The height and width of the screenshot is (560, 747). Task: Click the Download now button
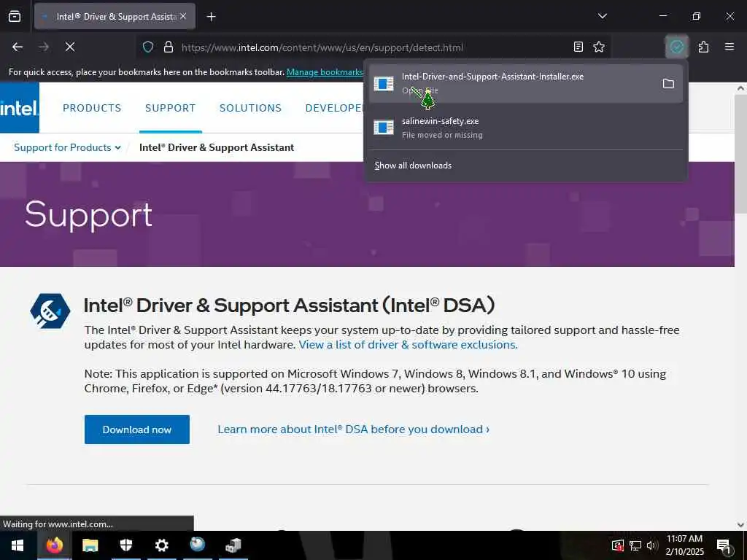click(x=136, y=429)
